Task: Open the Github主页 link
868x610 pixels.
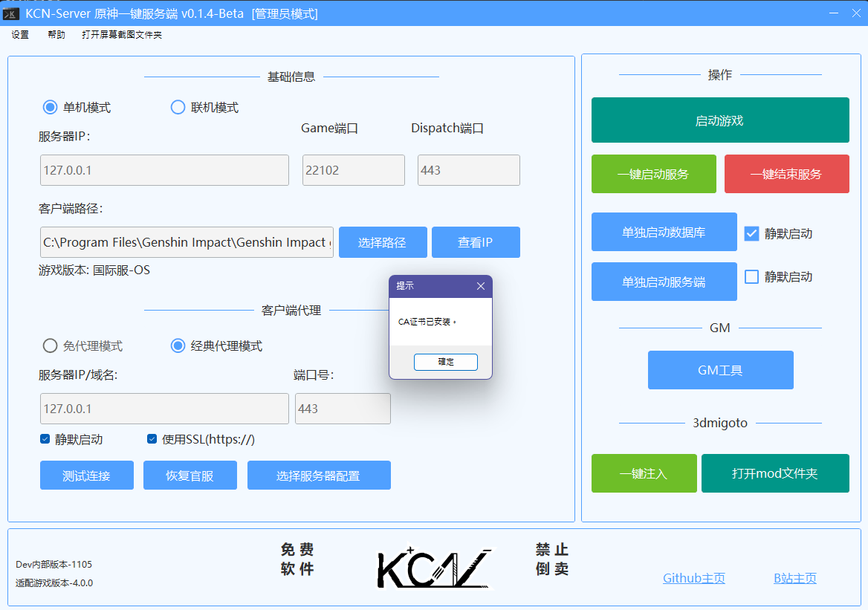Action: point(693,578)
